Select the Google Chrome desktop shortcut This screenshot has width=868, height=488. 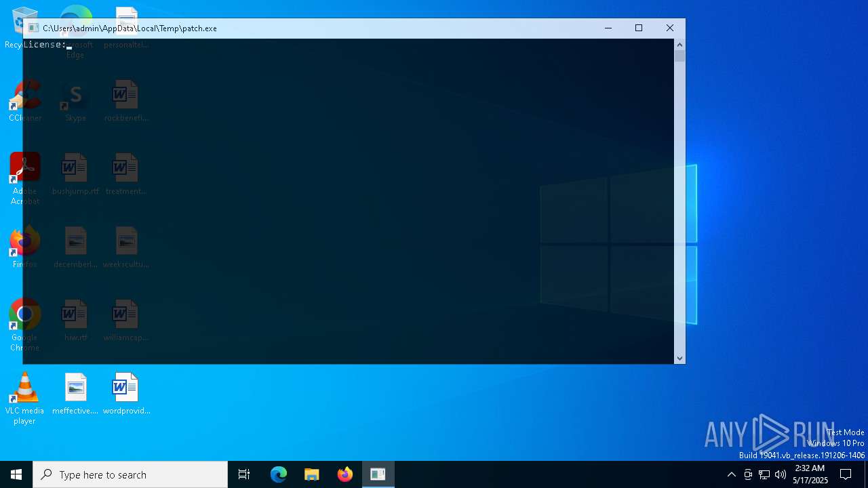coord(24,325)
